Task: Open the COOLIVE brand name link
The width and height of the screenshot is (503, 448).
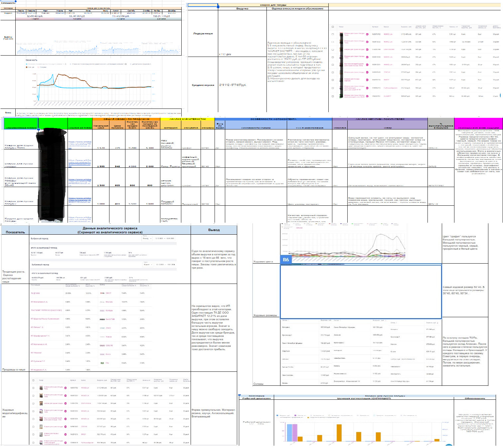Action: [x=109, y=345]
